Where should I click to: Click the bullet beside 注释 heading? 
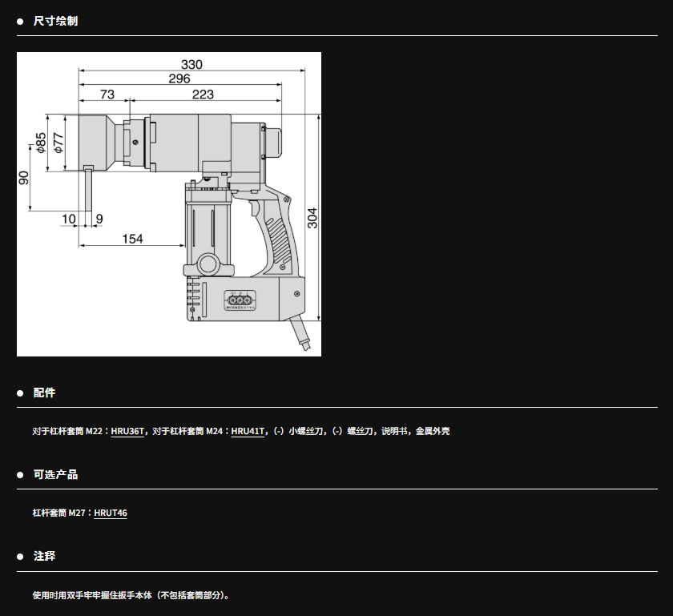click(x=21, y=557)
